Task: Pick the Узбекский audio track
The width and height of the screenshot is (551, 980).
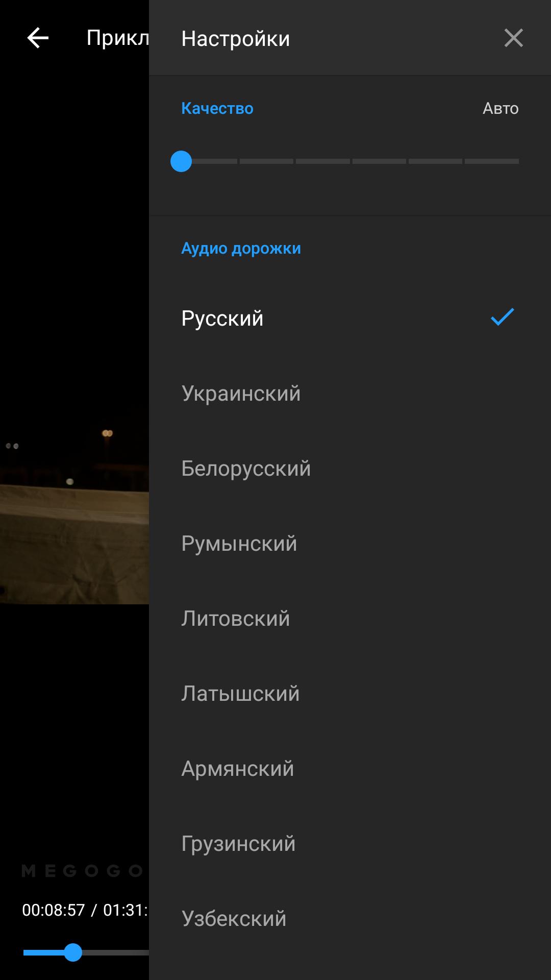Action: pyautogui.click(x=350, y=918)
